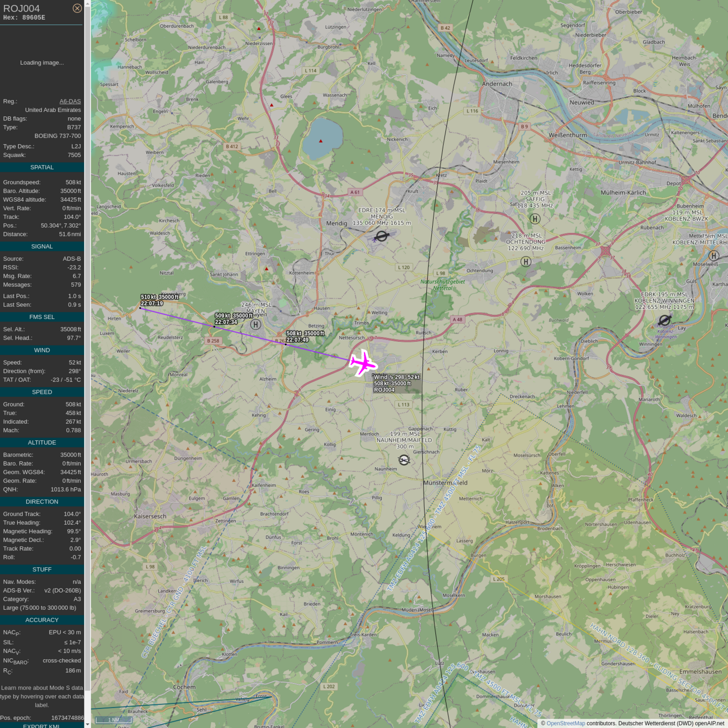The image size is (728, 728).
Task: Select the Ochtendung heliport H marker
Action: coord(526,262)
